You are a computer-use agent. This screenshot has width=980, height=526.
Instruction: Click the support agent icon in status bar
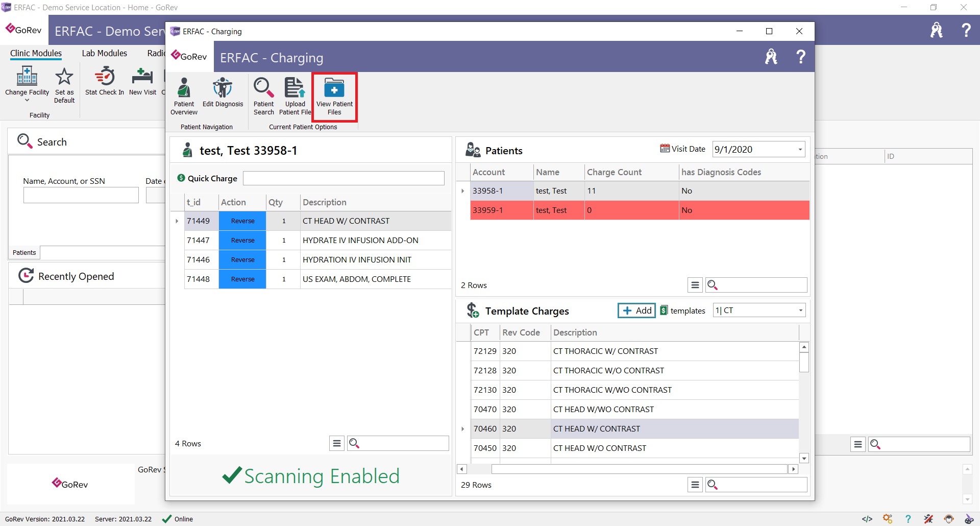click(949, 519)
